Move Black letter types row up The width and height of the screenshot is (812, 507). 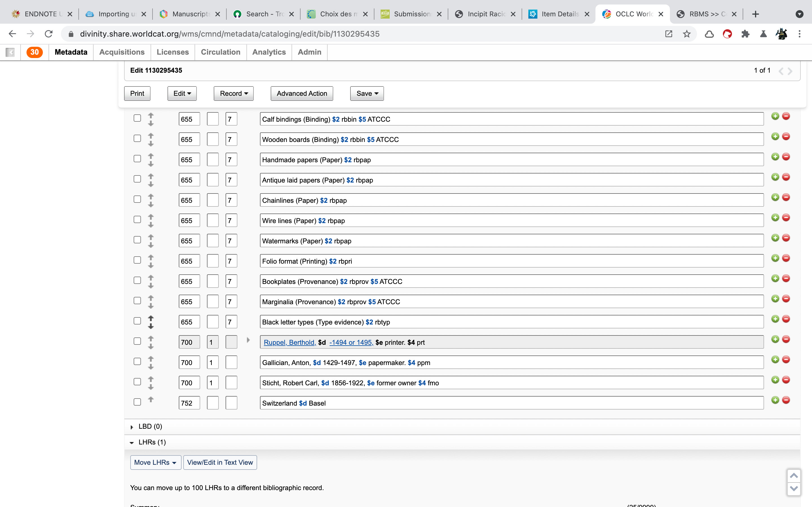coord(151,317)
